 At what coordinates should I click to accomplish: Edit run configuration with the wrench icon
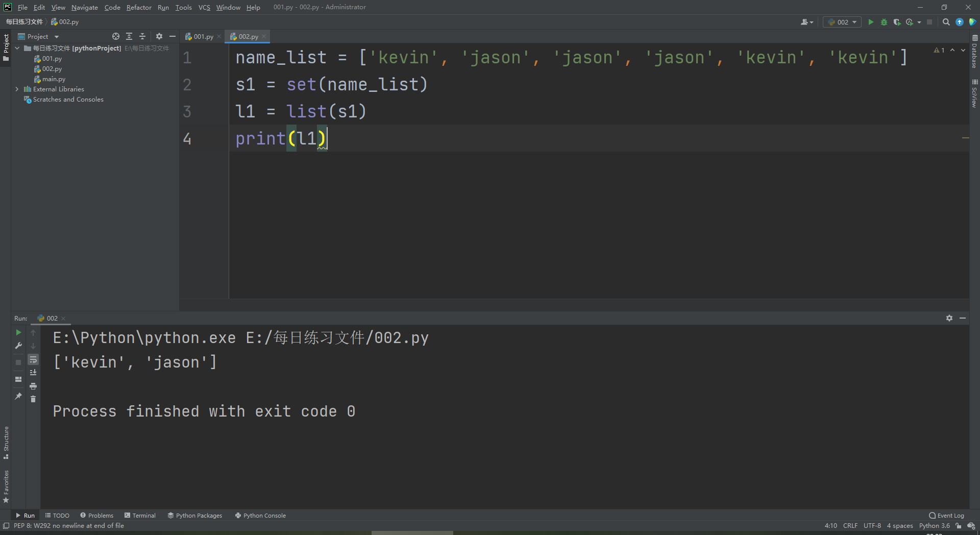[x=18, y=346]
